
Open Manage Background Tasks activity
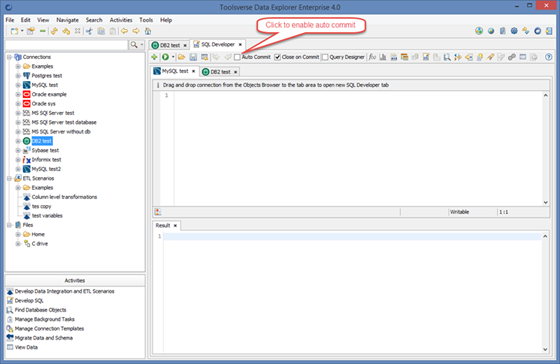45,319
